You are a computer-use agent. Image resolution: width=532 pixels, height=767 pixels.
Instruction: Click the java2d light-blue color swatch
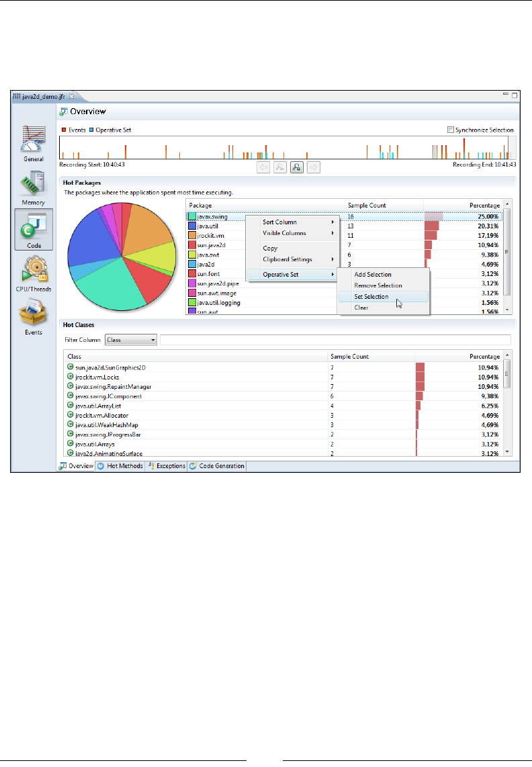(192, 264)
